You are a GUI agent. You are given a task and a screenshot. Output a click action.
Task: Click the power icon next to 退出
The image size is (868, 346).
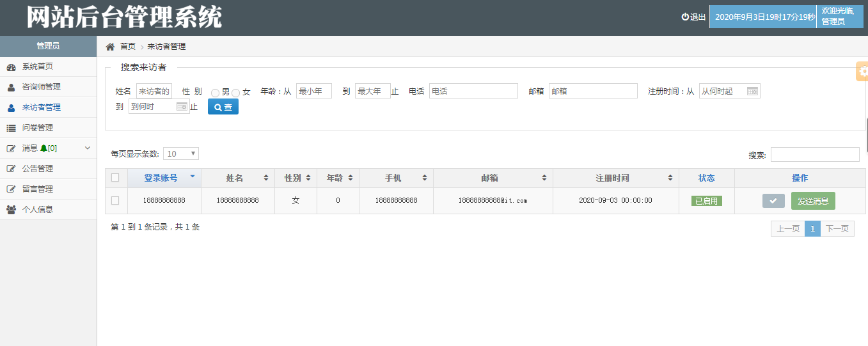click(685, 17)
